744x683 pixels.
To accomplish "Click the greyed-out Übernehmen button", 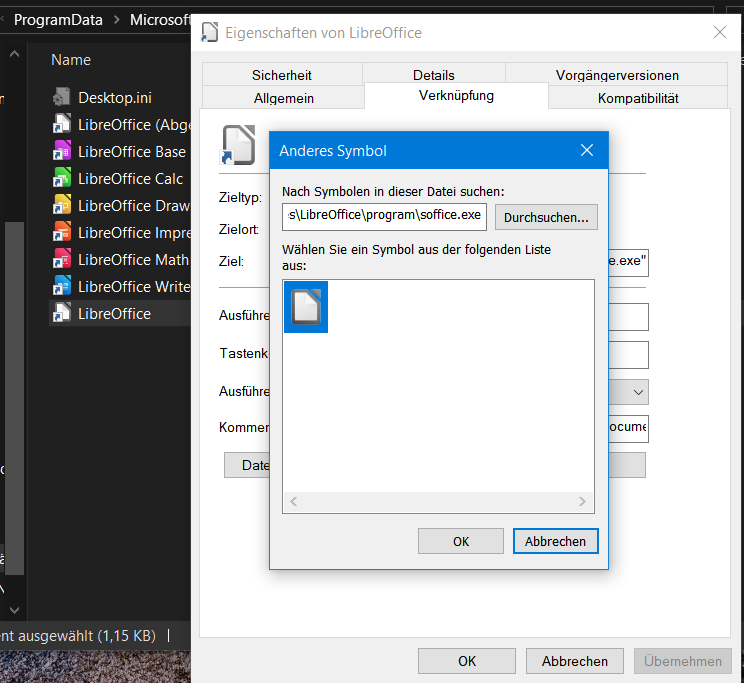I will pyautogui.click(x=682, y=661).
